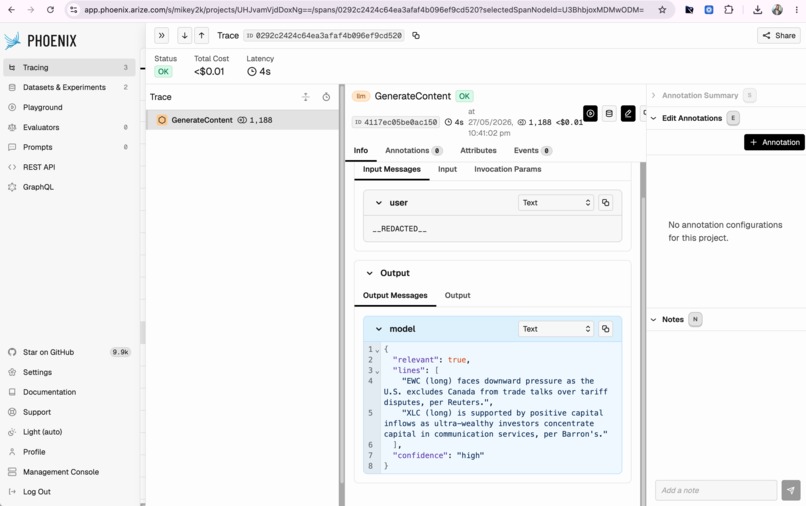806x506 pixels.
Task: Copy the user message content
Action: coord(606,203)
